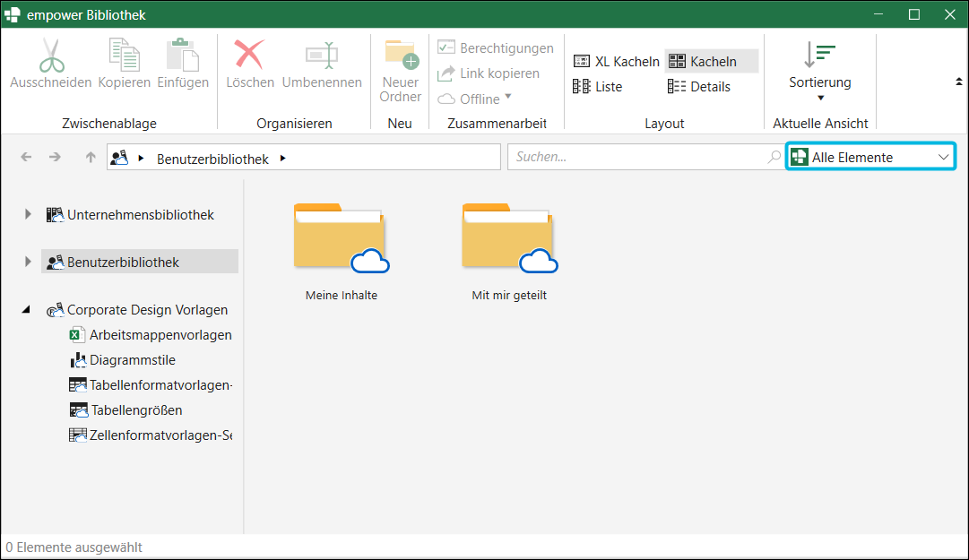
Task: Open Diagrammstile in the tree
Action: (123, 360)
